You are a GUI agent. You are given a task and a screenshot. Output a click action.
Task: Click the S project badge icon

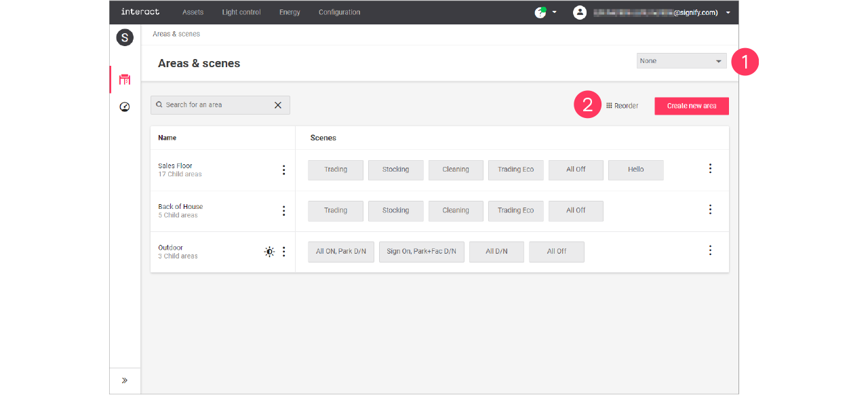coord(125,38)
